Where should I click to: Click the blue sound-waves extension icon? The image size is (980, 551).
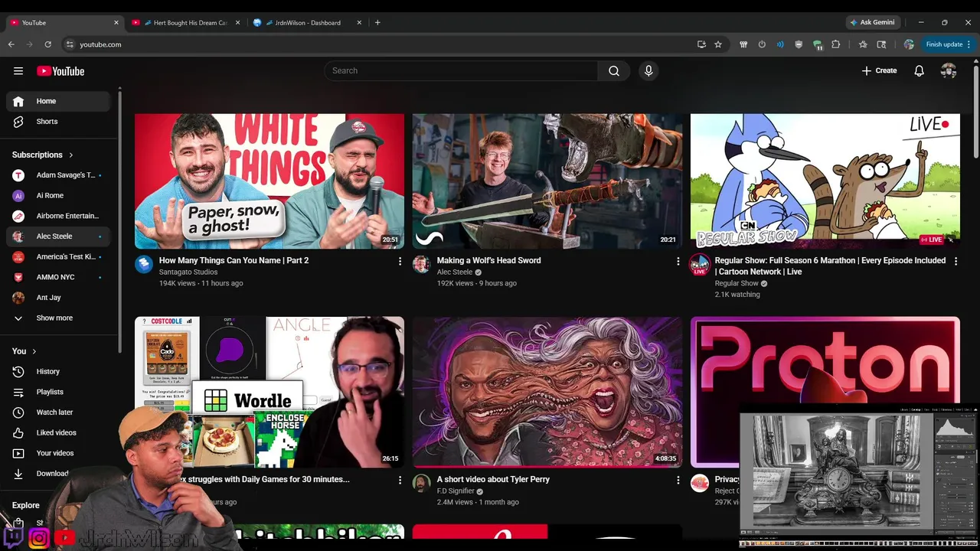[x=780, y=44]
